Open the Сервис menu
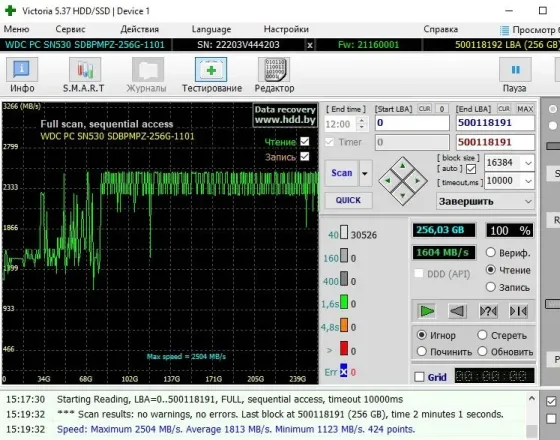Viewport: 560px width, 440px height. point(70,29)
